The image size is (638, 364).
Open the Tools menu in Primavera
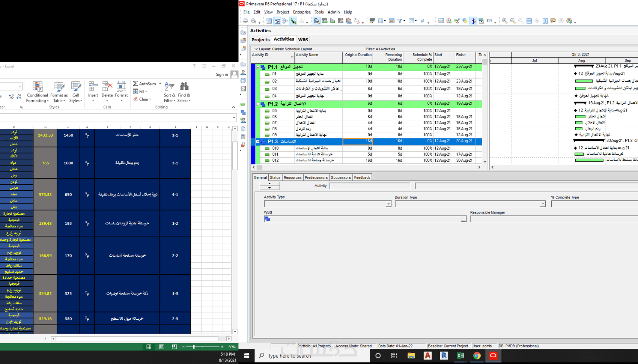point(319,12)
